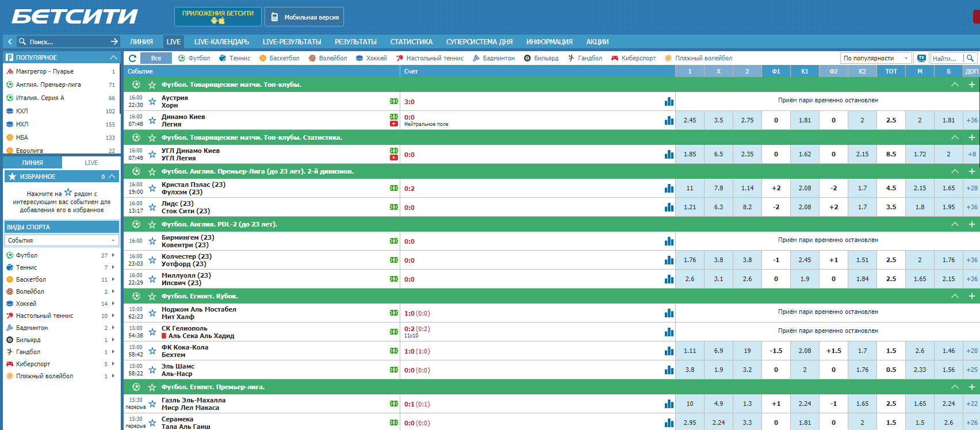Image resolution: width=980 pixels, height=430 pixels.
Task: Open the События dropdown
Action: click(x=62, y=240)
